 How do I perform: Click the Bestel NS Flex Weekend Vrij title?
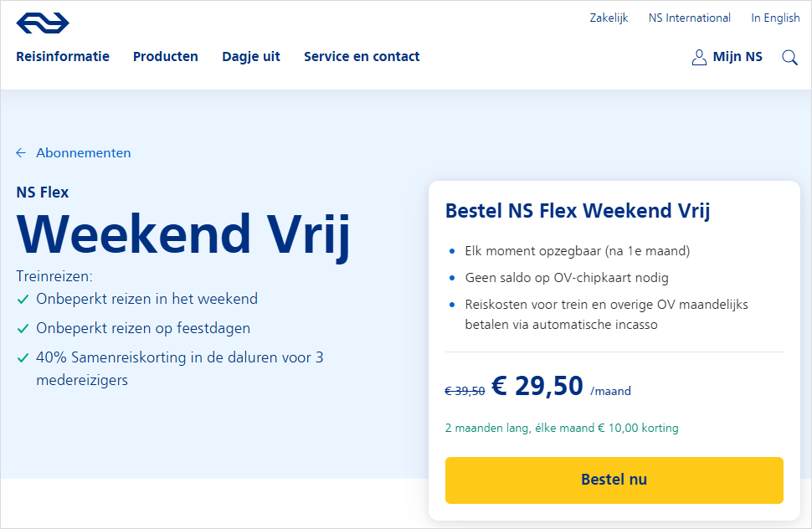(x=578, y=211)
